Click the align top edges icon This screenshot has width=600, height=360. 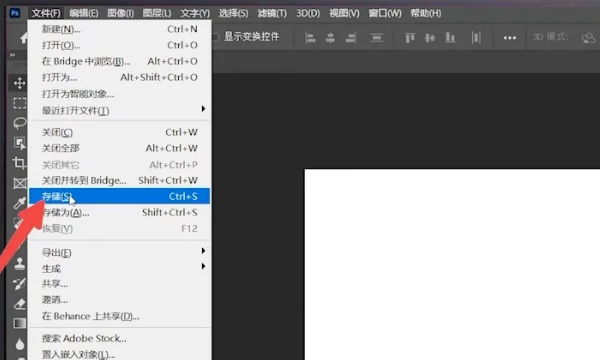coord(410,37)
